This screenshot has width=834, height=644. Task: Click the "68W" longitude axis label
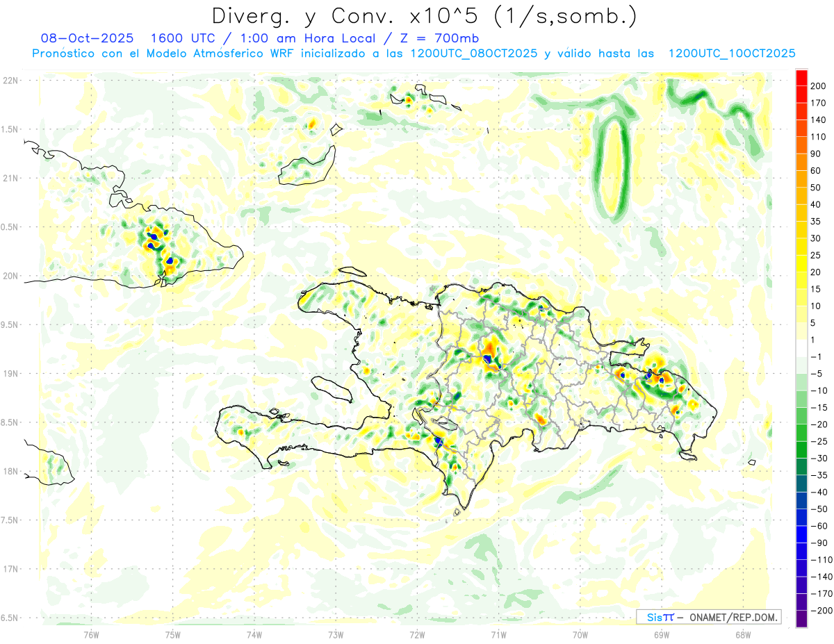(742, 634)
